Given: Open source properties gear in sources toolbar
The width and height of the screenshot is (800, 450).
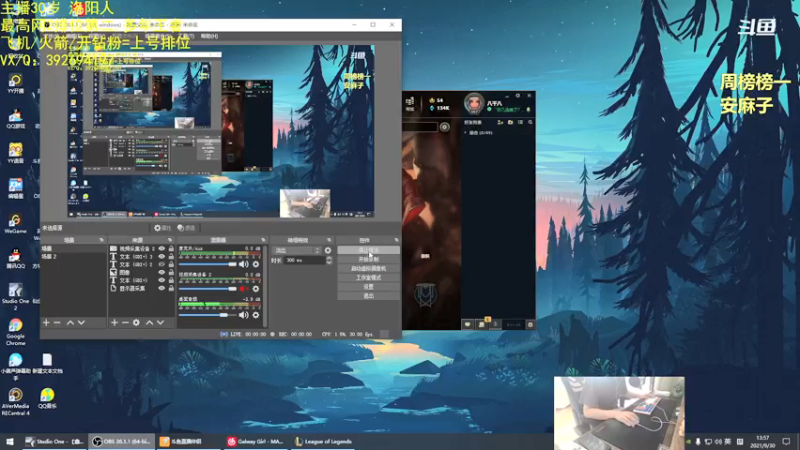Looking at the screenshot, I should [136, 322].
